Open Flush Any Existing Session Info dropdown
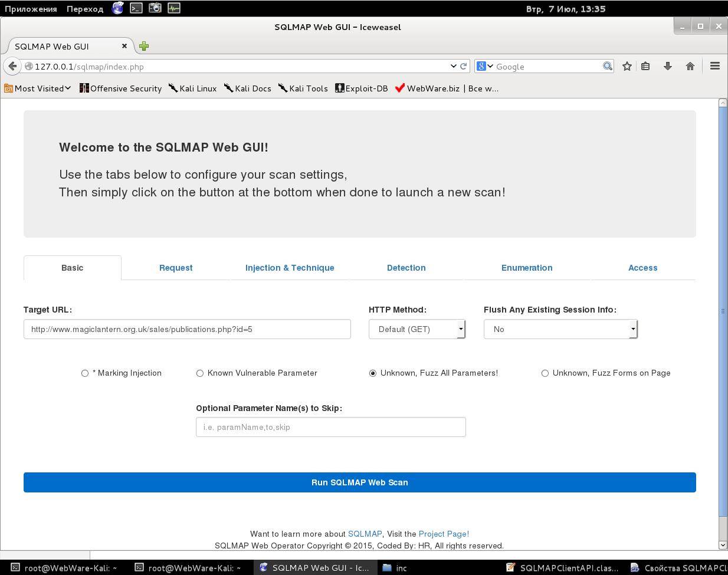728x575 pixels. 560,329
